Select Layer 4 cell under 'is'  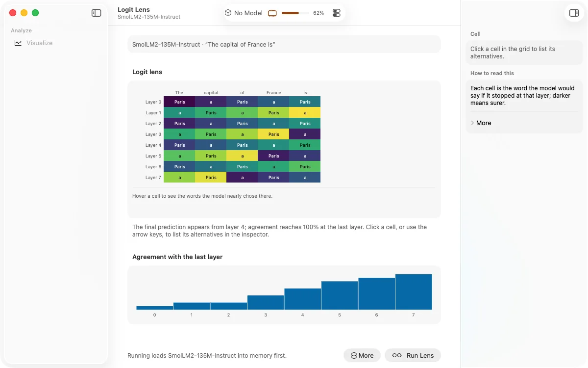point(305,145)
